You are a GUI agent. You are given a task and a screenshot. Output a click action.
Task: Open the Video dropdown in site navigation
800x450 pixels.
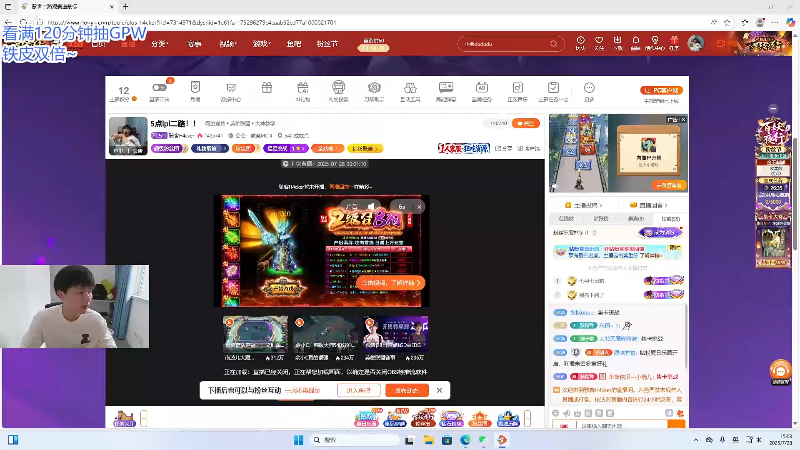click(x=228, y=44)
